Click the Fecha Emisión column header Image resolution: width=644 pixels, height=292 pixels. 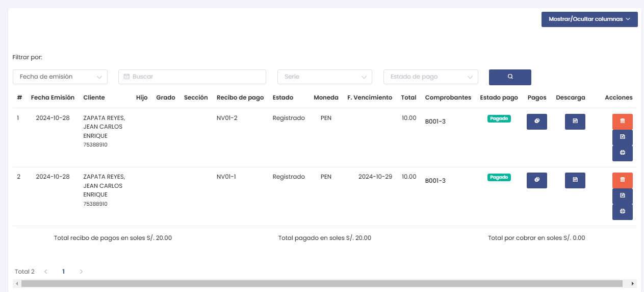click(x=53, y=98)
